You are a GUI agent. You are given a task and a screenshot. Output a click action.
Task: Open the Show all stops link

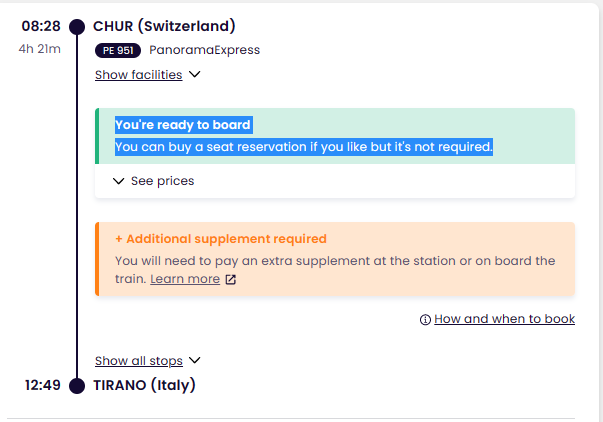point(138,361)
